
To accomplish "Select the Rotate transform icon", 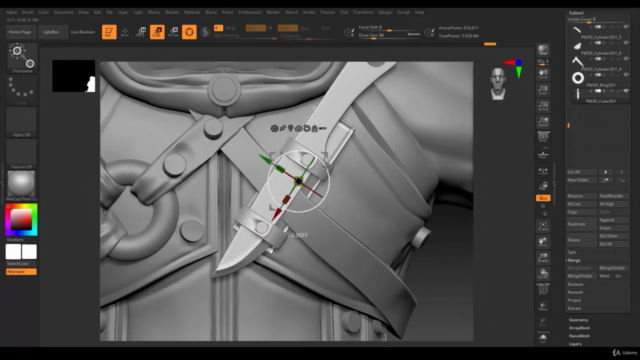I will (173, 32).
